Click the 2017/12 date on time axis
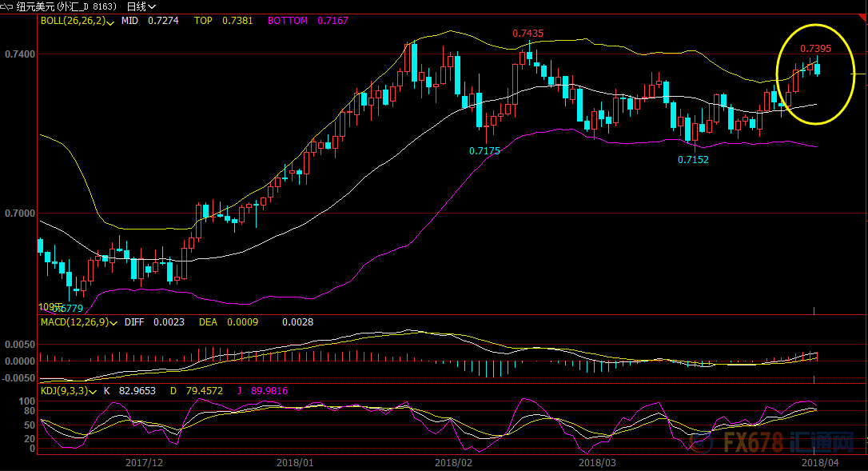The height and width of the screenshot is (471, 868). pyautogui.click(x=145, y=462)
